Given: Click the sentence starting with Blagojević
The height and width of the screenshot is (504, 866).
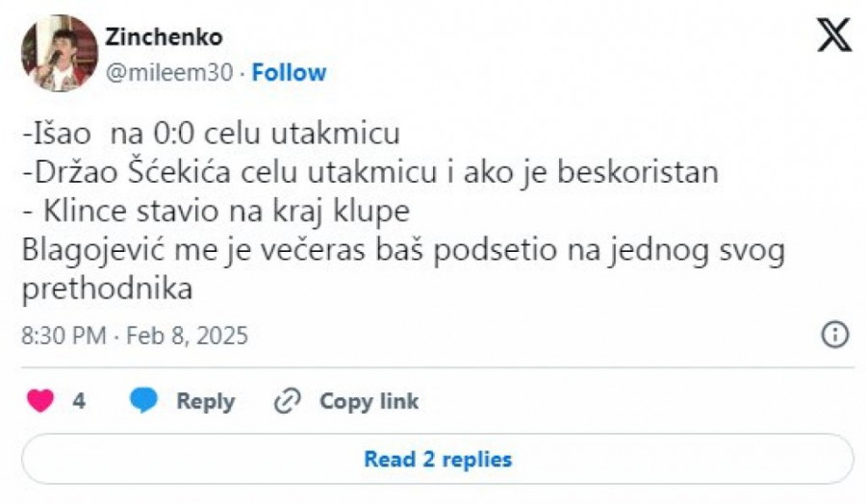Looking at the screenshot, I should 403,249.
